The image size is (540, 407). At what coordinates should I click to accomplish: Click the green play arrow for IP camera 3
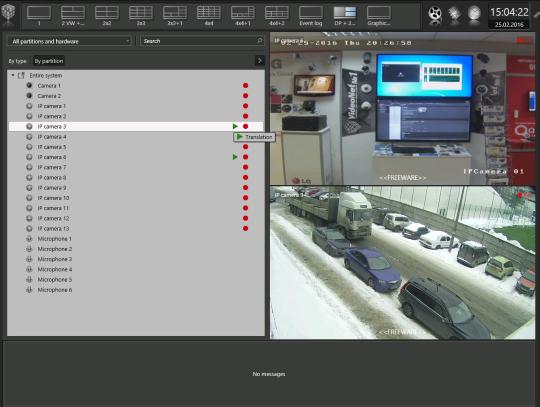tap(235, 126)
